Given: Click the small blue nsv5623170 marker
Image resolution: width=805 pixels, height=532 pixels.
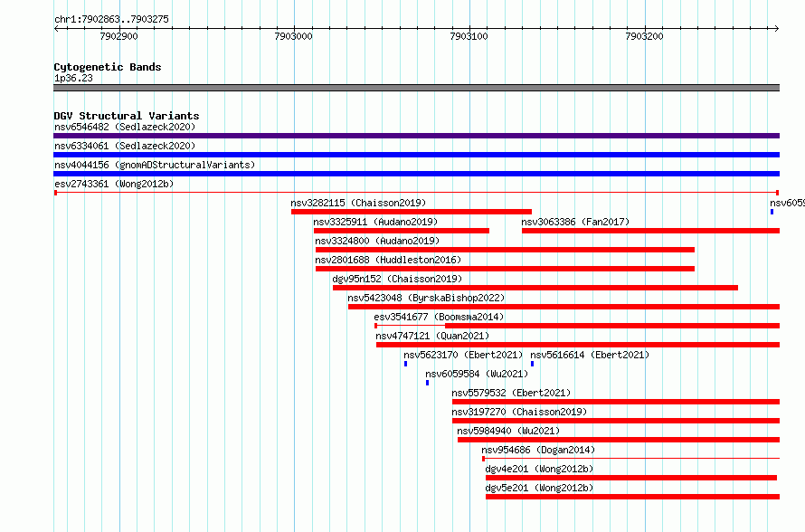Looking at the screenshot, I should [x=405, y=364].
